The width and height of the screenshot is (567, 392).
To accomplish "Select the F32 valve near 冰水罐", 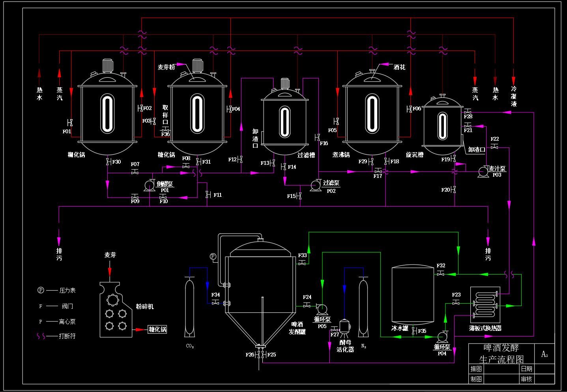I will coord(441,273).
